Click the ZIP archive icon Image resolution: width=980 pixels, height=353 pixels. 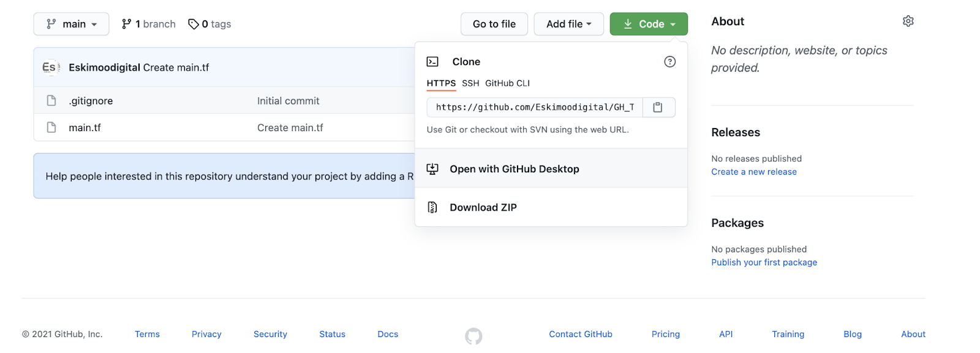432,207
